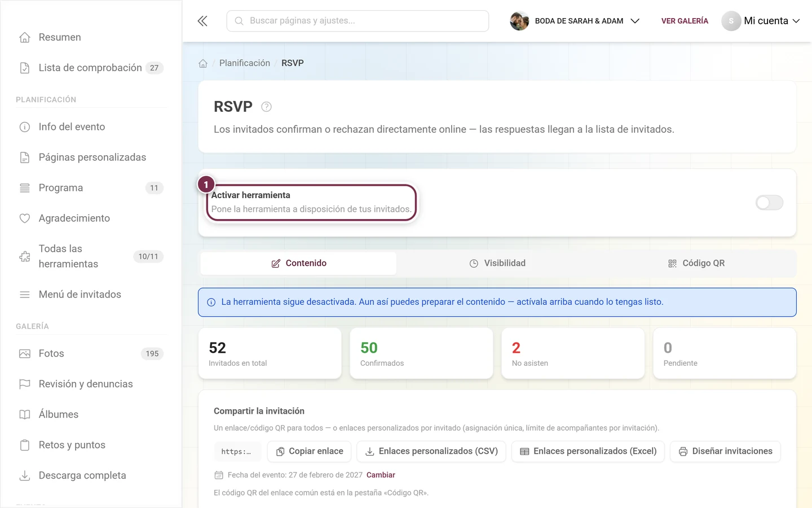Click the 0 Pendiente card

point(725,353)
